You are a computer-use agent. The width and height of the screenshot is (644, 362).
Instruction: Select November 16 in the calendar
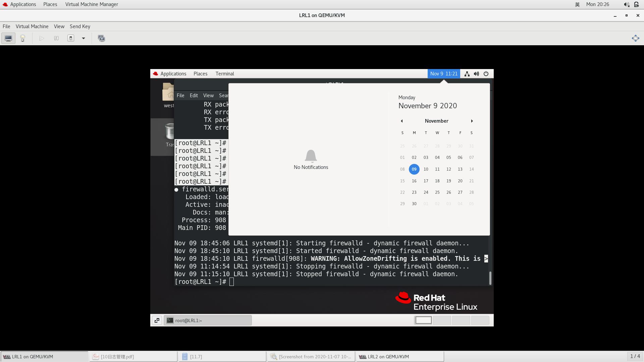coord(414,181)
